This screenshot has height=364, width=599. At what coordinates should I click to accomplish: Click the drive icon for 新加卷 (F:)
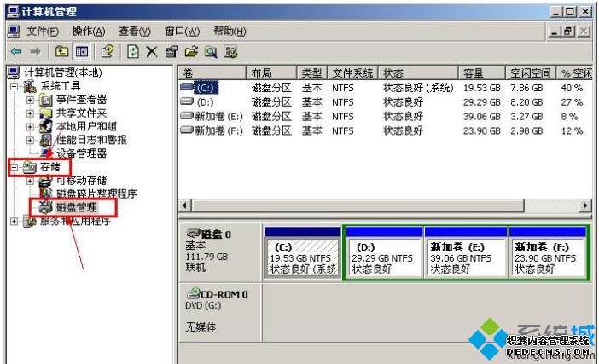pos(187,130)
